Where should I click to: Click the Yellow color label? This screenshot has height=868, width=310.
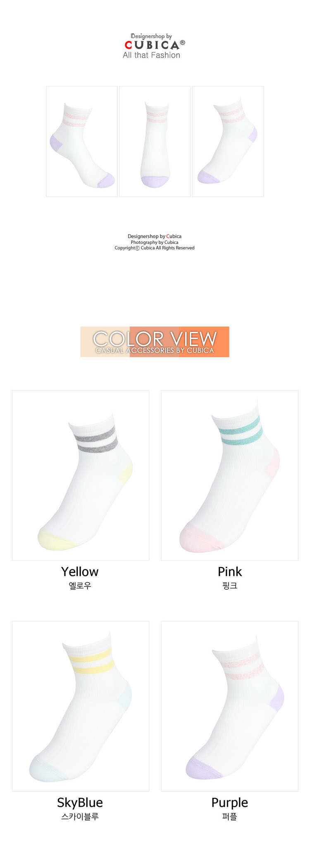pos(80,572)
